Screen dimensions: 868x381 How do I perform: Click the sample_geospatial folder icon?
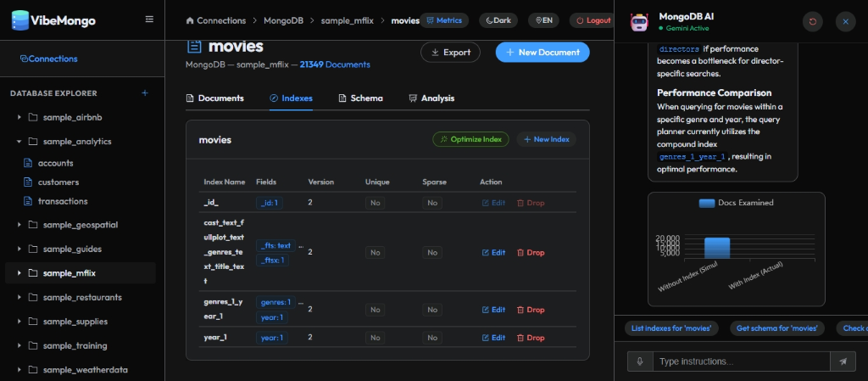(x=33, y=225)
